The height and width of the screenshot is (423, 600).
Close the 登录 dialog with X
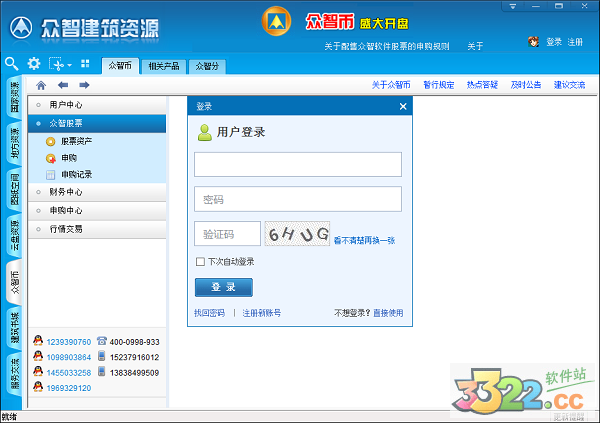pos(403,106)
